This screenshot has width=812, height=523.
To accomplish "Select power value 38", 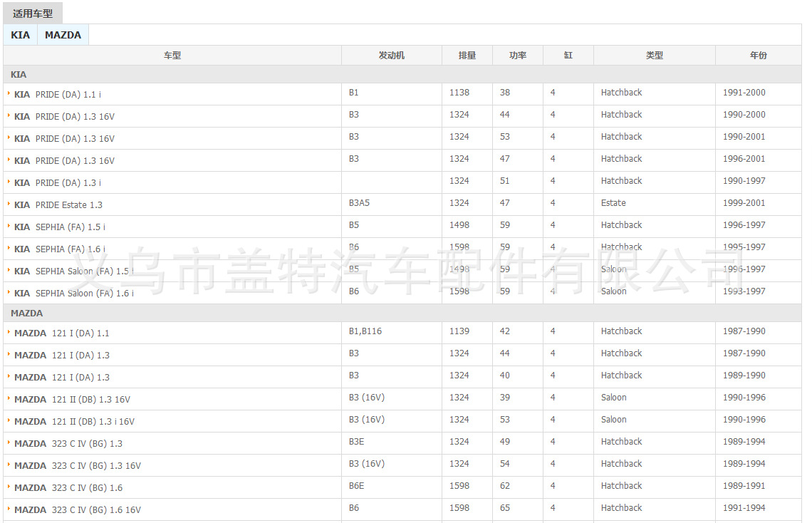I will (x=505, y=93).
